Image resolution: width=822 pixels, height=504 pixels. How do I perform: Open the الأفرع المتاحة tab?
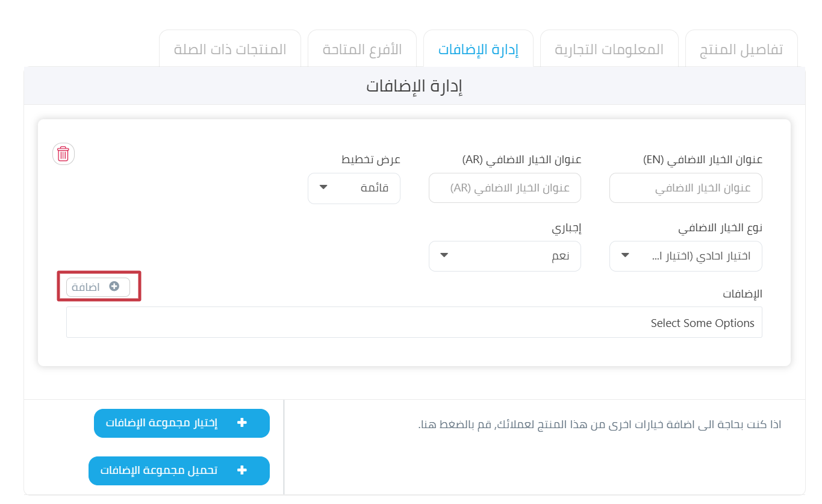click(362, 49)
